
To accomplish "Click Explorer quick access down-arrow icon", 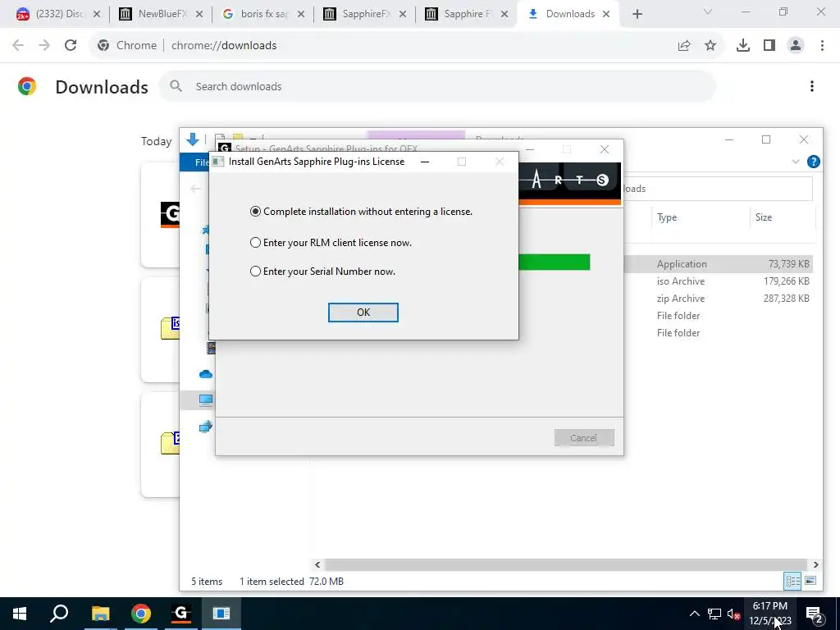I will pyautogui.click(x=192, y=139).
